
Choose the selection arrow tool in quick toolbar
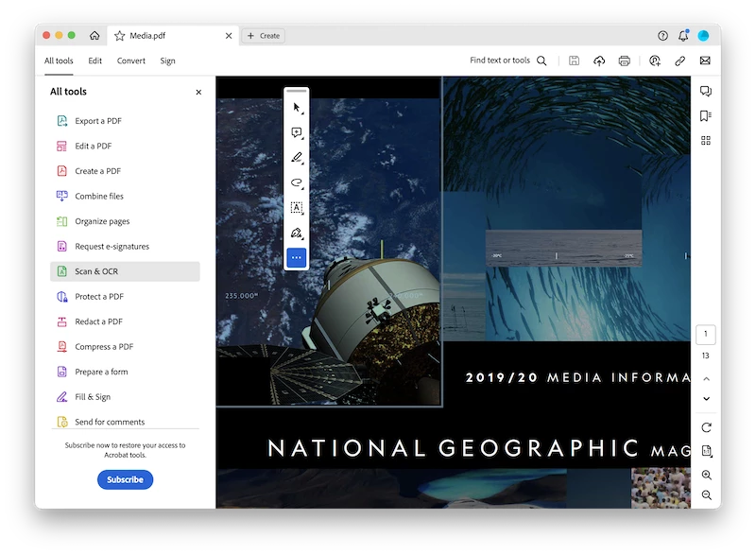(x=297, y=108)
